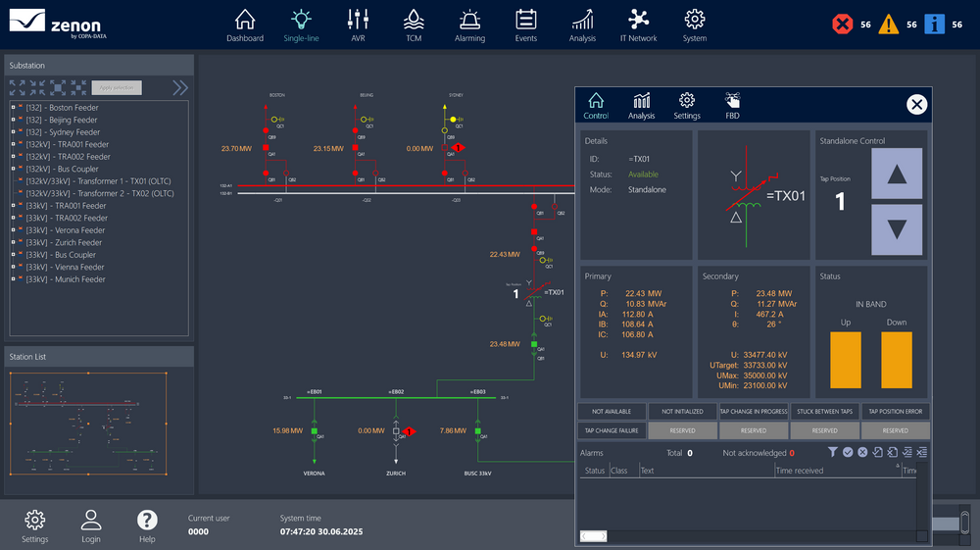The width and height of the screenshot is (980, 550).
Task: Open the TCM navigation icon
Action: [414, 25]
